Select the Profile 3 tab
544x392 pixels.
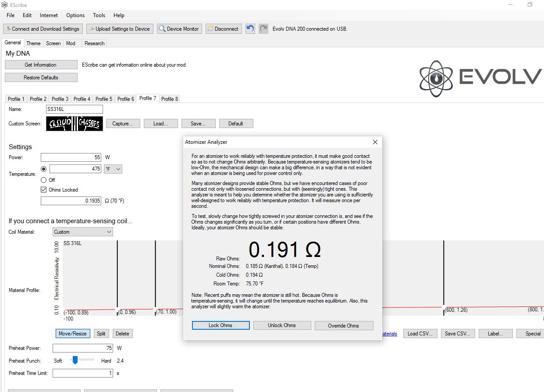tap(60, 99)
